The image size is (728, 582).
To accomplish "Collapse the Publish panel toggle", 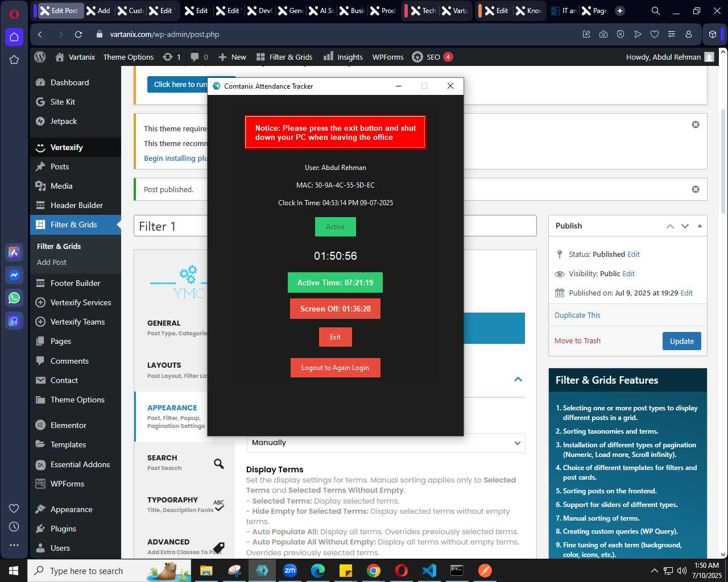I will pyautogui.click(x=700, y=226).
